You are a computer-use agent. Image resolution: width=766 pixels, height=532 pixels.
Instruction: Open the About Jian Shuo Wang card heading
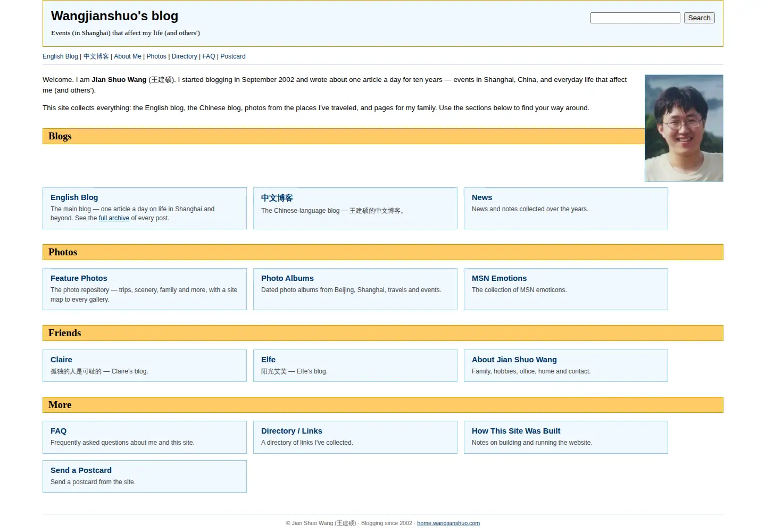(514, 360)
